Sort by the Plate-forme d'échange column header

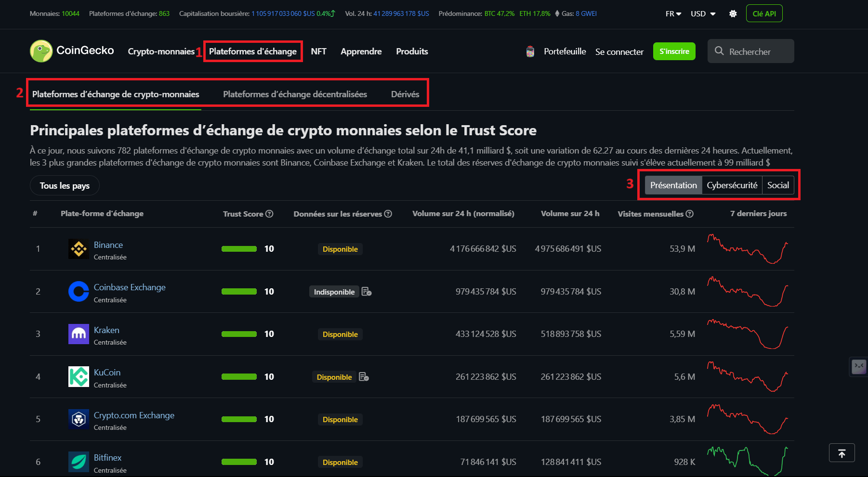click(102, 214)
